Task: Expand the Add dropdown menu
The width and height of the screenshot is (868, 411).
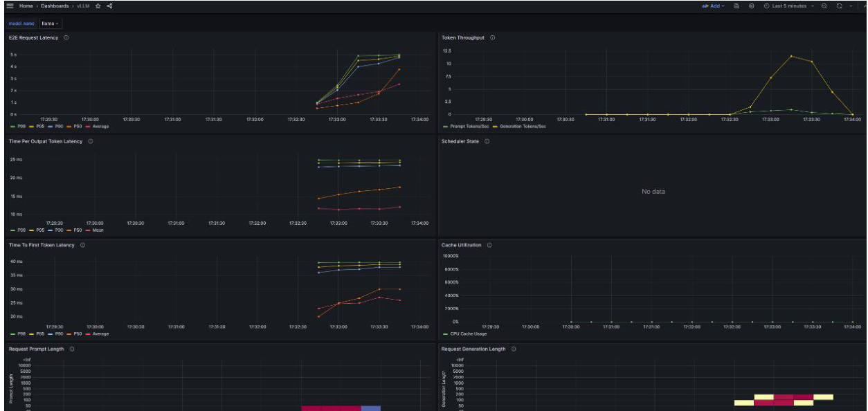Action: (713, 6)
